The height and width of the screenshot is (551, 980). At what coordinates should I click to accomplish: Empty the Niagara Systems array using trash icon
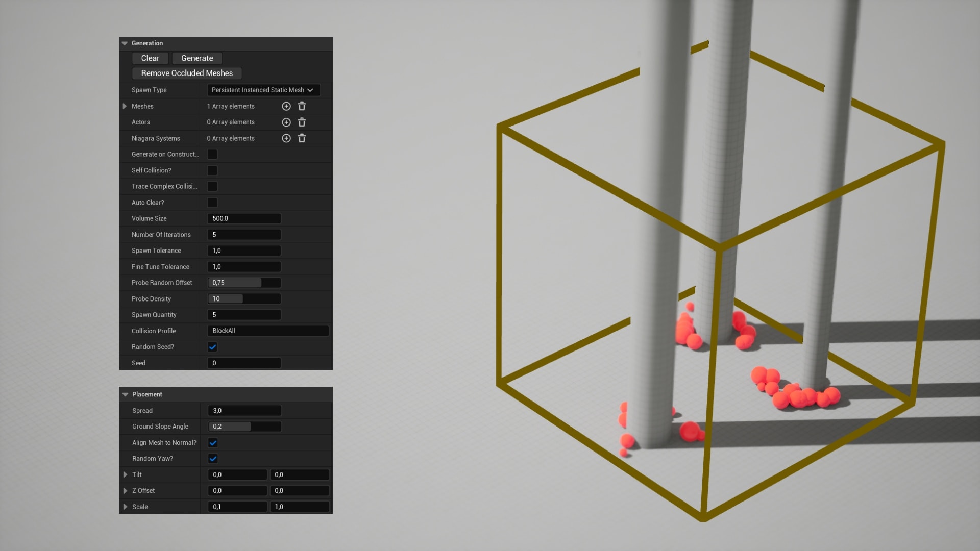[x=302, y=138]
